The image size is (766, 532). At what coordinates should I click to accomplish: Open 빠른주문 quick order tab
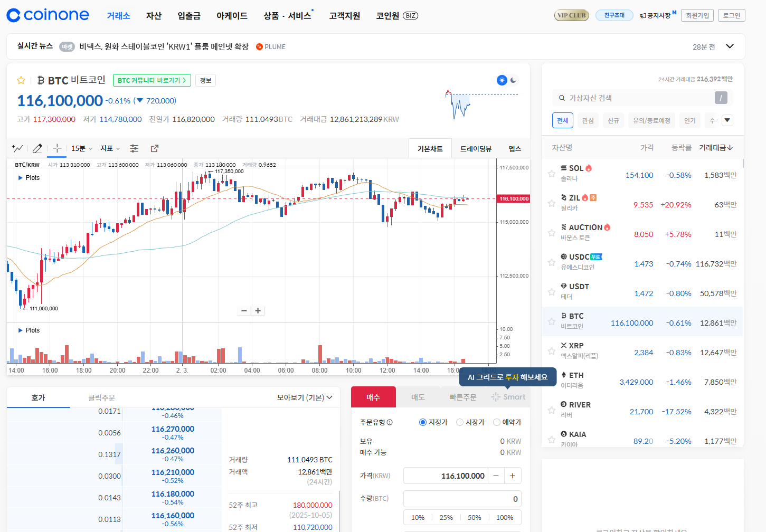463,397
